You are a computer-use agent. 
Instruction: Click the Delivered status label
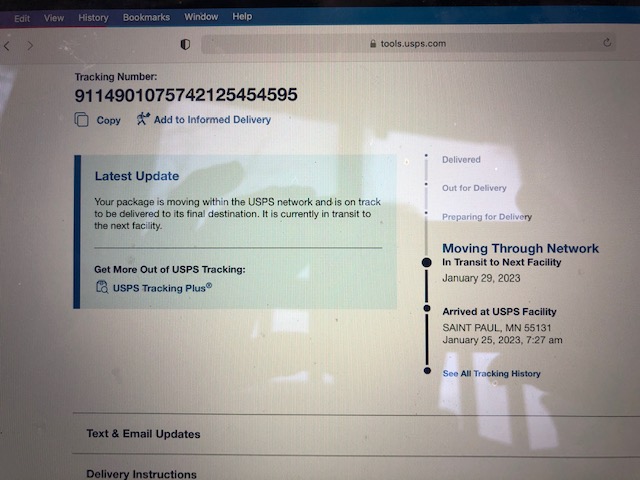click(x=461, y=160)
